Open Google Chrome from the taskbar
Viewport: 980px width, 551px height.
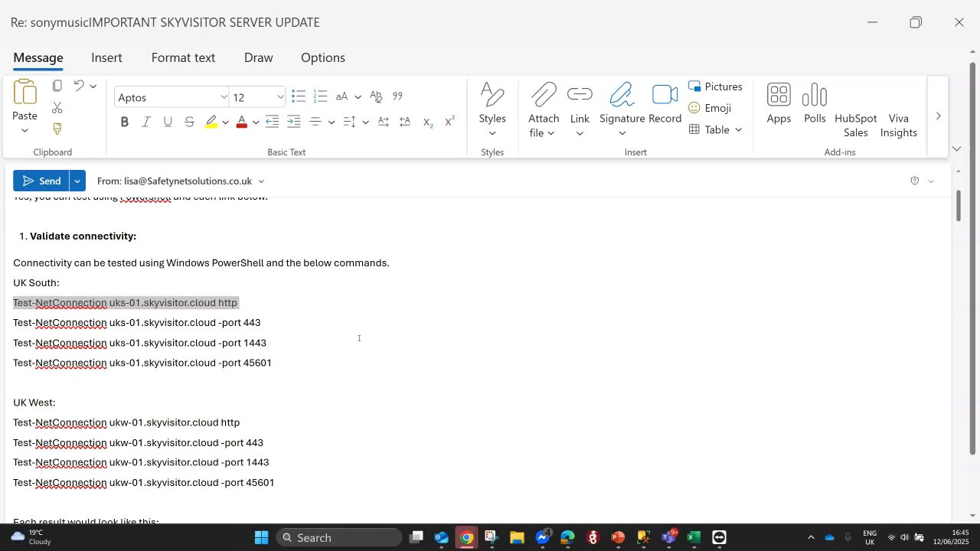tap(466, 537)
